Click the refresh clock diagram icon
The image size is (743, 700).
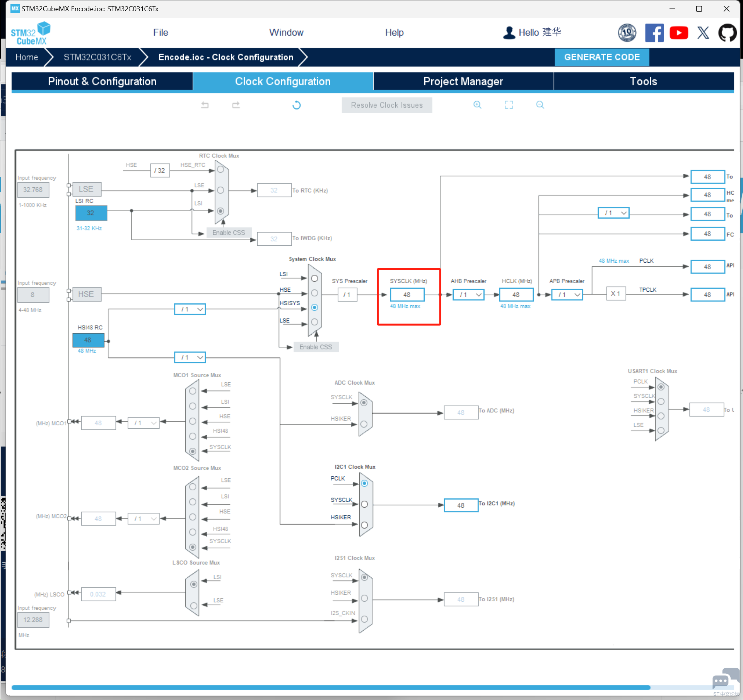click(297, 105)
